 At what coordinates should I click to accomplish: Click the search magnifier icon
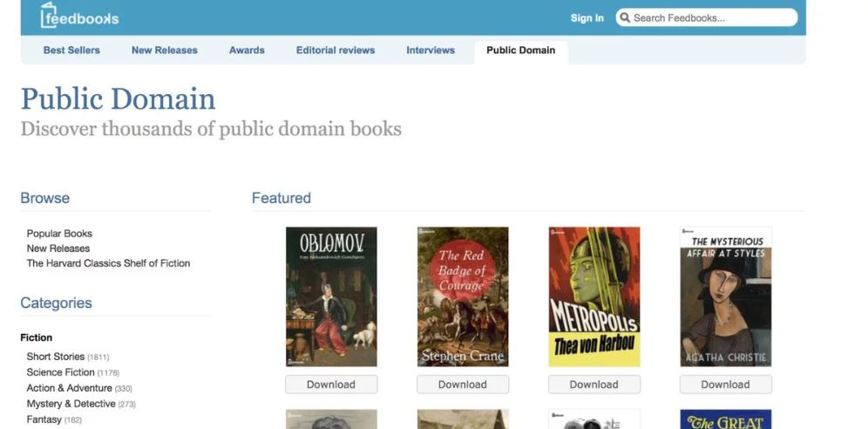click(625, 17)
